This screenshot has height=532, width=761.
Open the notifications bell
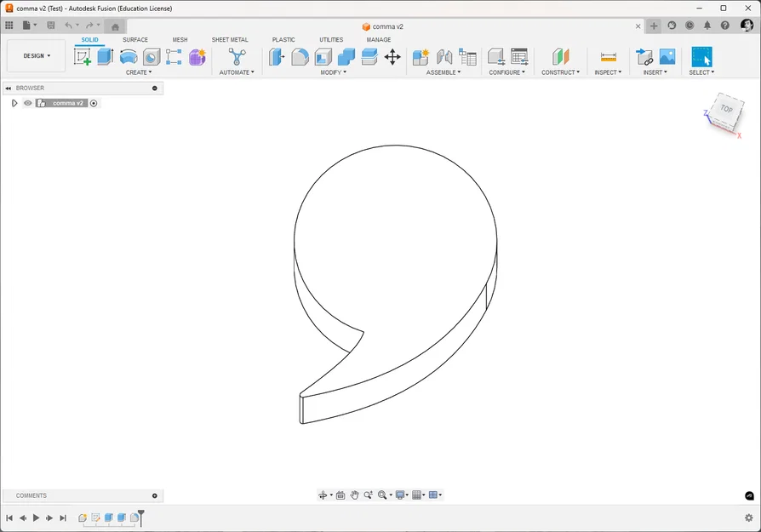[707, 26]
